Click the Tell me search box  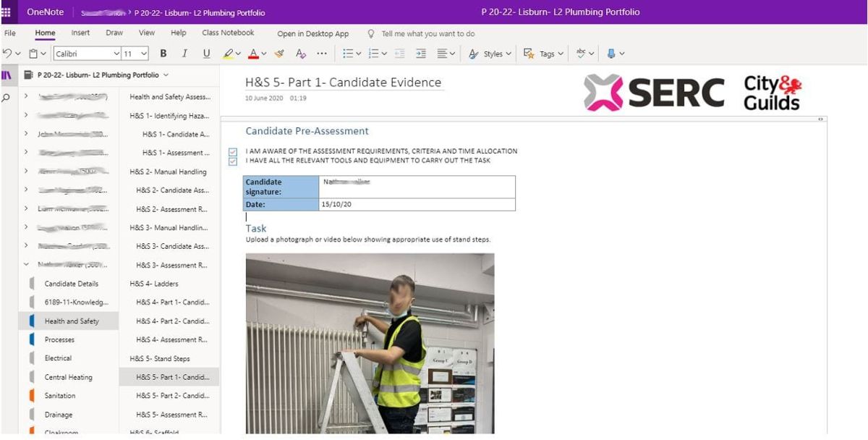[427, 33]
